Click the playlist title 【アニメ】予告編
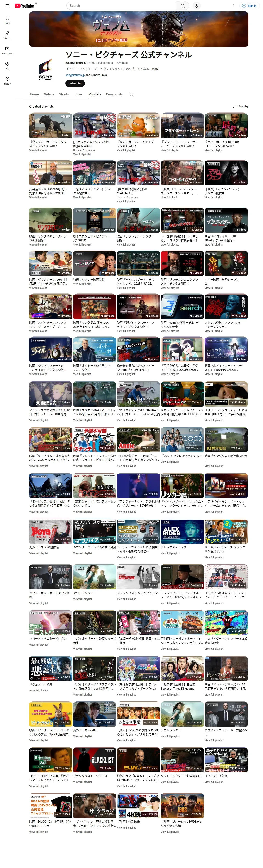 point(216,776)
